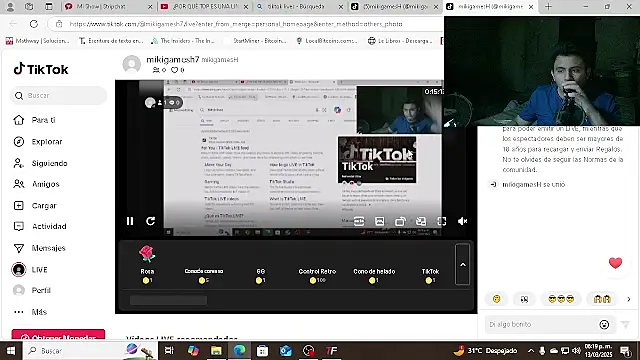Toggle picture-in-picture on the player
Image resolution: width=640 pixels, height=360 pixels.
click(421, 221)
